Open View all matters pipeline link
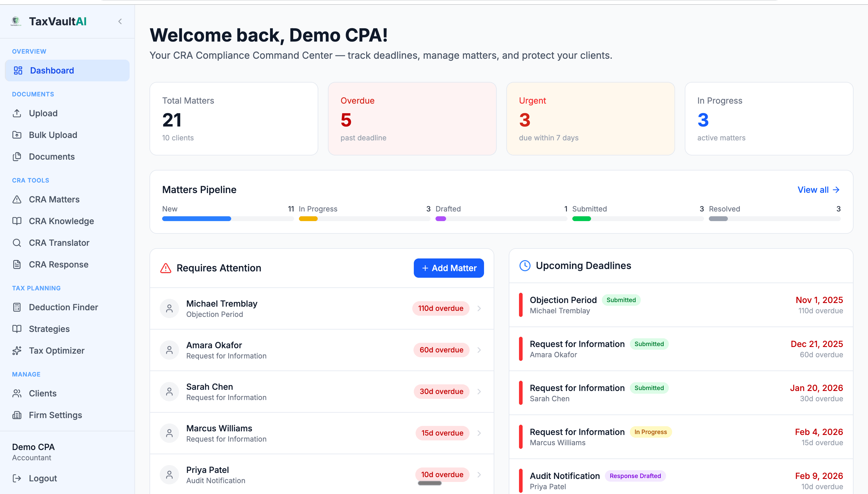Image resolution: width=868 pixels, height=494 pixels. tap(818, 190)
